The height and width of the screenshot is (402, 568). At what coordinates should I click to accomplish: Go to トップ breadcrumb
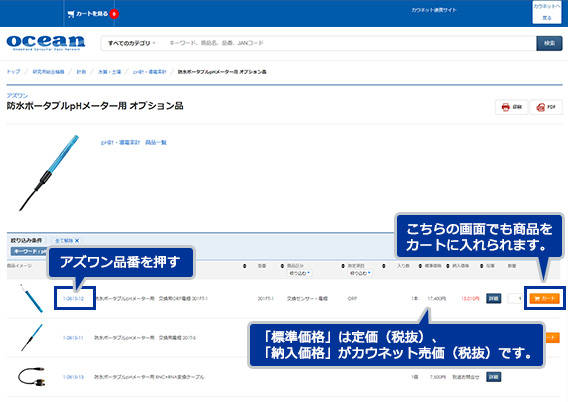[13, 72]
